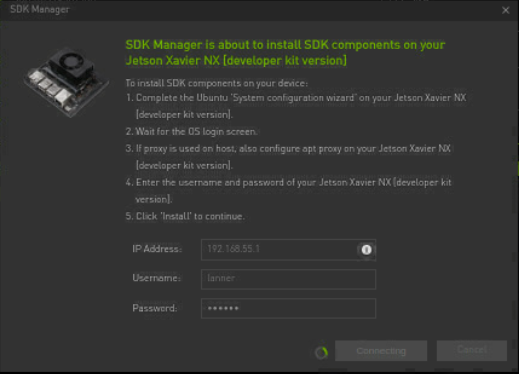Close the SDK Manager dialog
The height and width of the screenshot is (375, 520).
coord(505,10)
